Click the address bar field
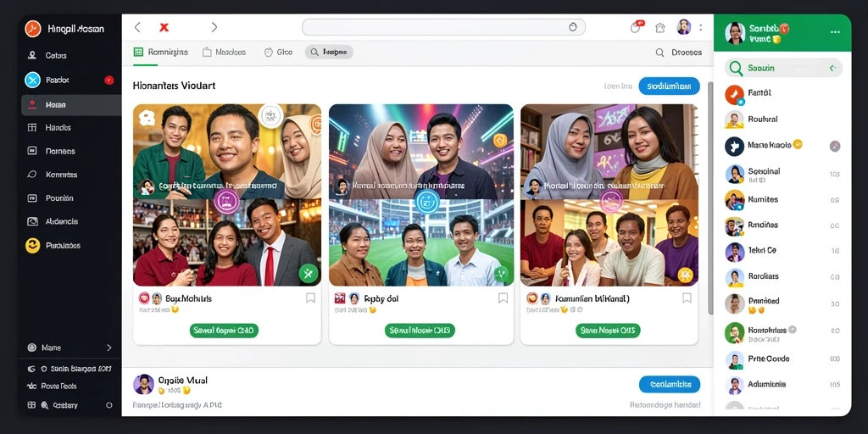 point(443,27)
